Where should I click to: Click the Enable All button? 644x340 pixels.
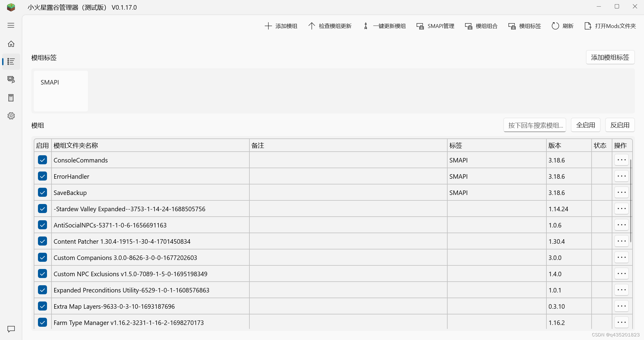585,125
